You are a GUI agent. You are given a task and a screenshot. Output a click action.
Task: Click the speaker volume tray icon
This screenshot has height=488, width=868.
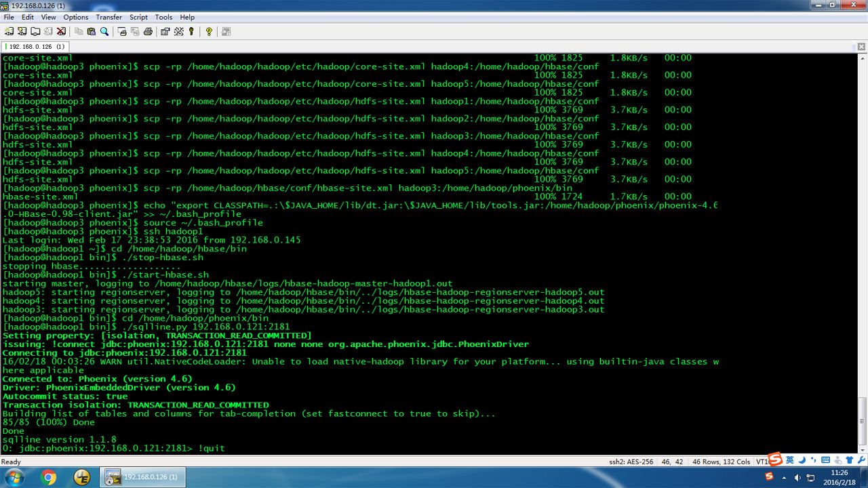tap(797, 478)
